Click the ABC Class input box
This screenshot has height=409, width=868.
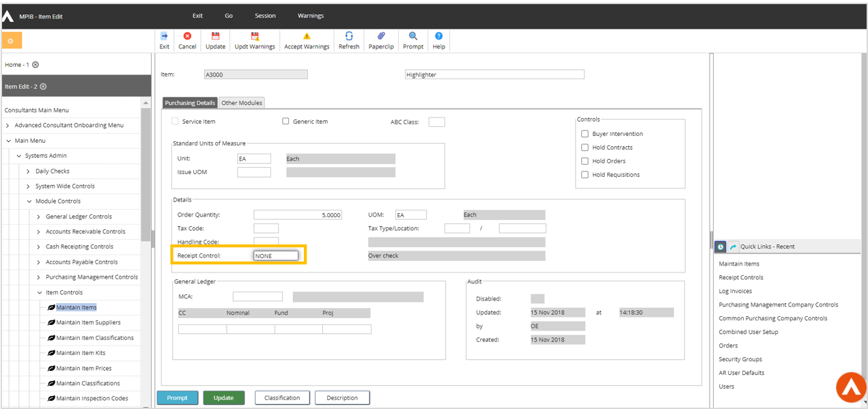[436, 122]
